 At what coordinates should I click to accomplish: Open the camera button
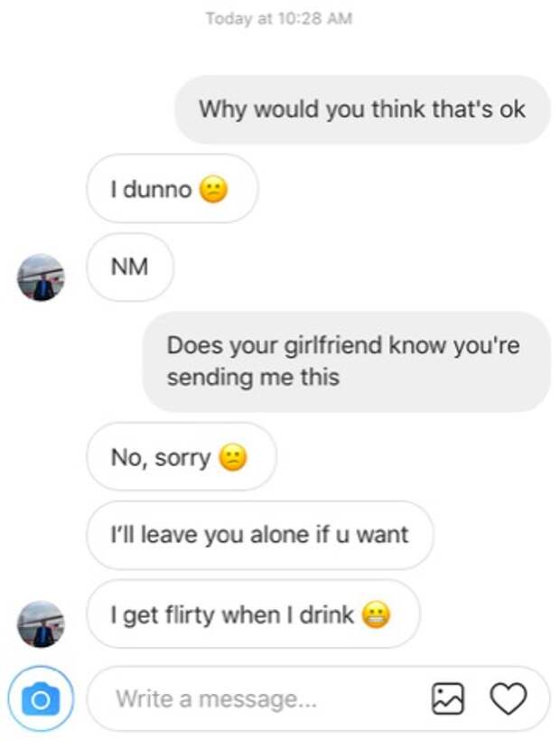click(x=41, y=699)
